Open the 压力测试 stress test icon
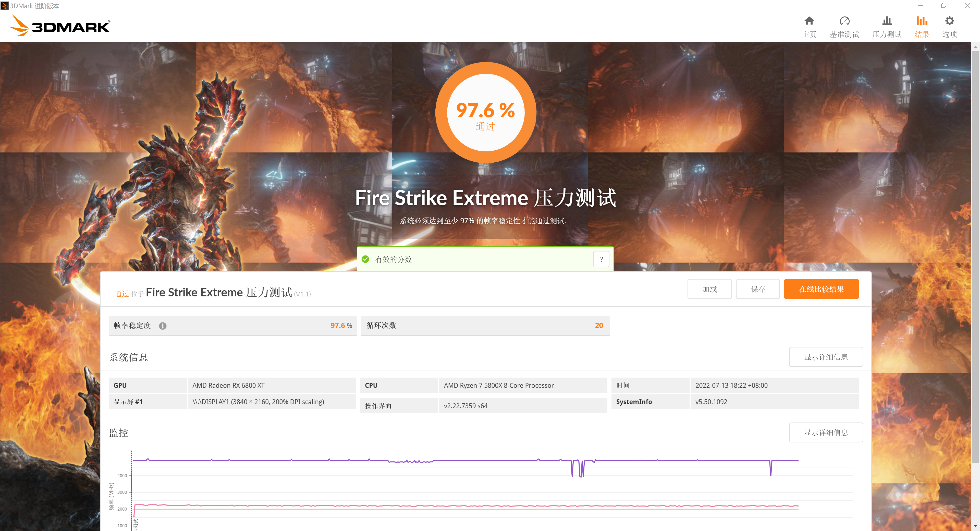 [x=887, y=21]
